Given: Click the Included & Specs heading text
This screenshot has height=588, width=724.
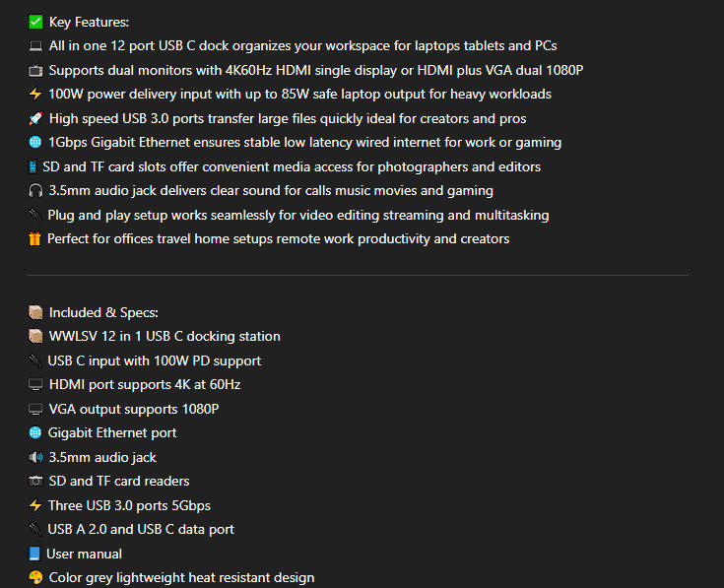Looking at the screenshot, I should tap(103, 312).
